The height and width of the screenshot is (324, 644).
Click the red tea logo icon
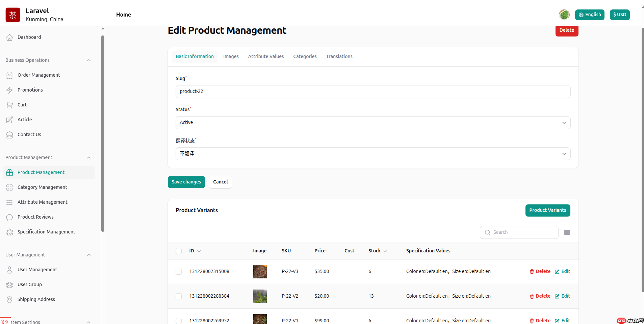point(13,15)
